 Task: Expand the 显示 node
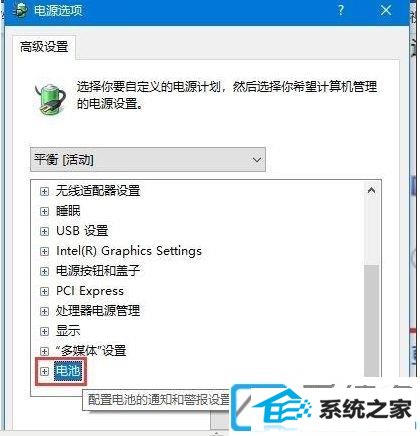(x=44, y=331)
